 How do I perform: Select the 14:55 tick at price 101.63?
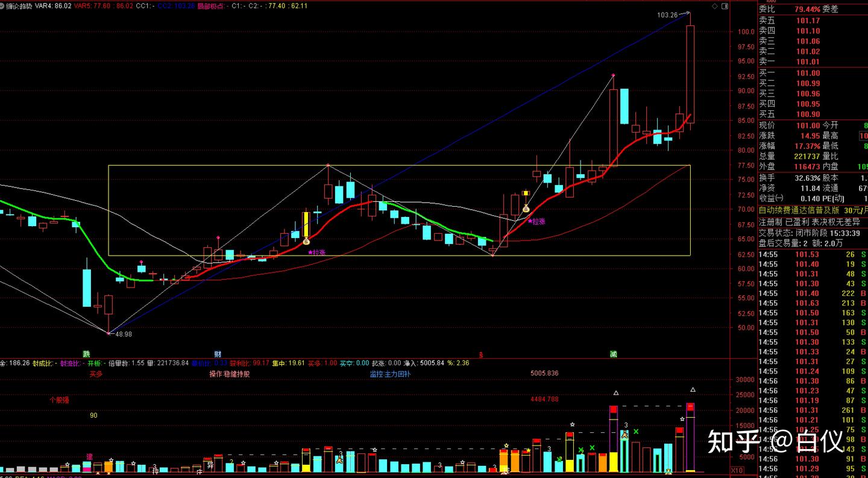[813, 303]
